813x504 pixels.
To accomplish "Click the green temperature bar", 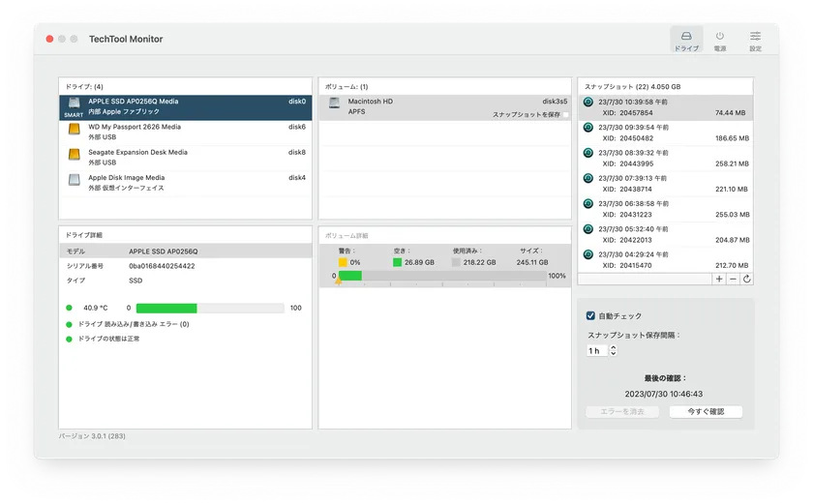I will pos(166,309).
